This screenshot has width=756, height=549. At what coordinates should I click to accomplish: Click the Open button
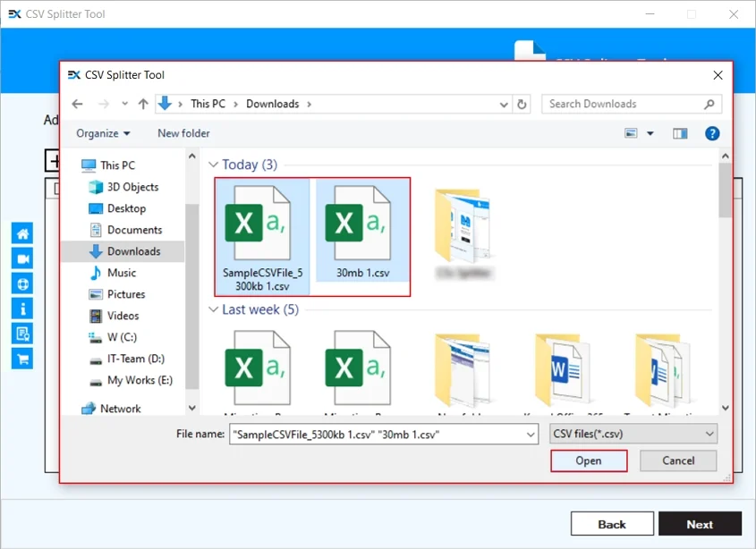[x=589, y=460]
